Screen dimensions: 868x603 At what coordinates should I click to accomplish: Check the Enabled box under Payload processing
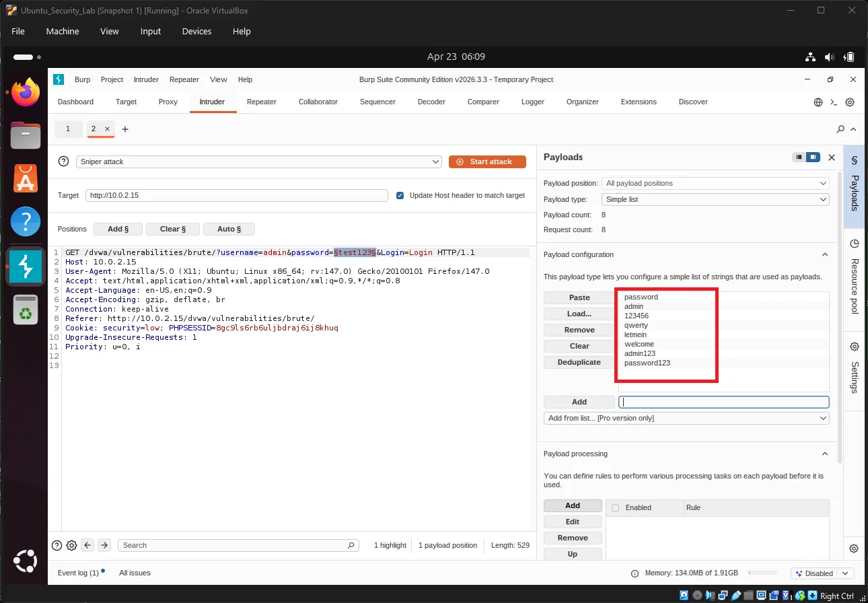[615, 507]
